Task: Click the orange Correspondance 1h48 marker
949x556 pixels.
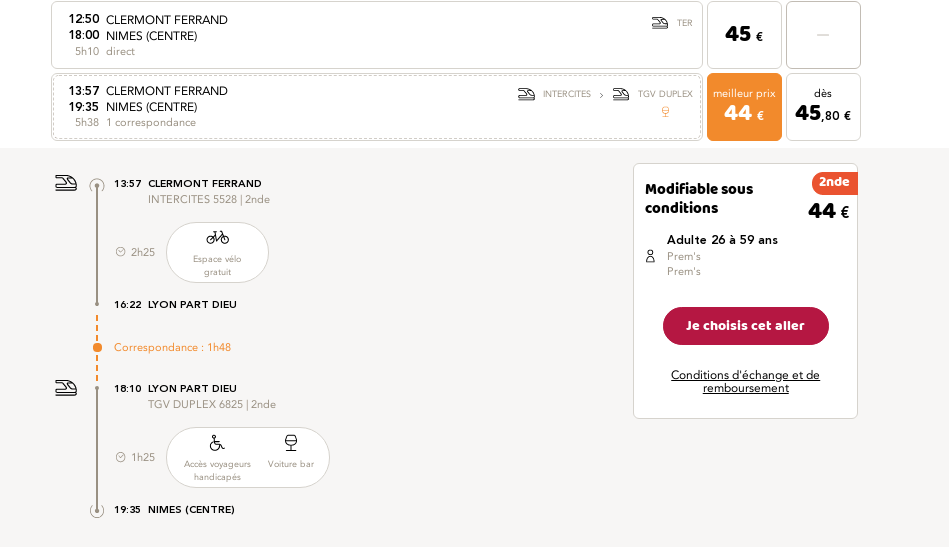Action: [x=97, y=347]
